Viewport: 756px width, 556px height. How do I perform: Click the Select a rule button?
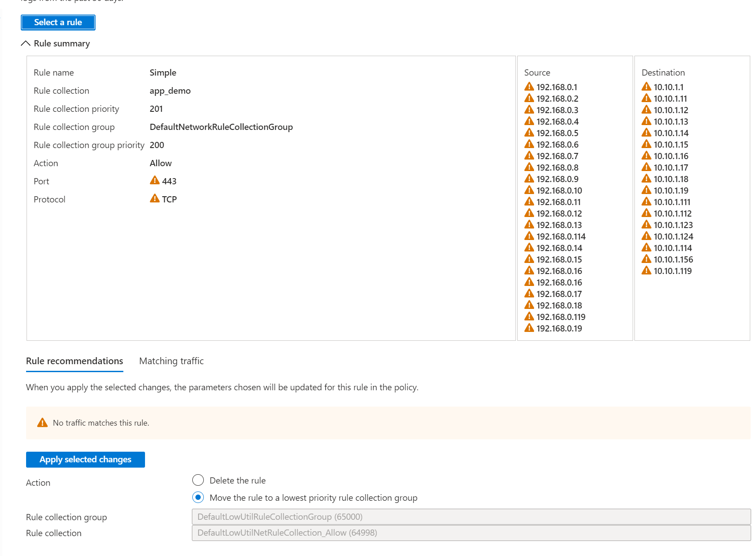pyautogui.click(x=58, y=22)
